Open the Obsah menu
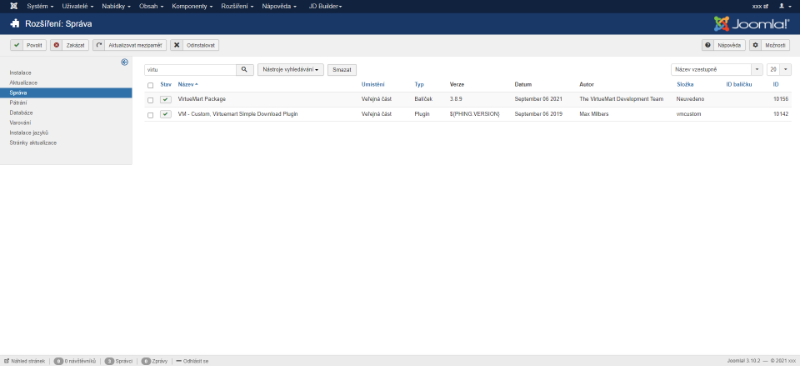This screenshot has height=366, width=800. 151,6
